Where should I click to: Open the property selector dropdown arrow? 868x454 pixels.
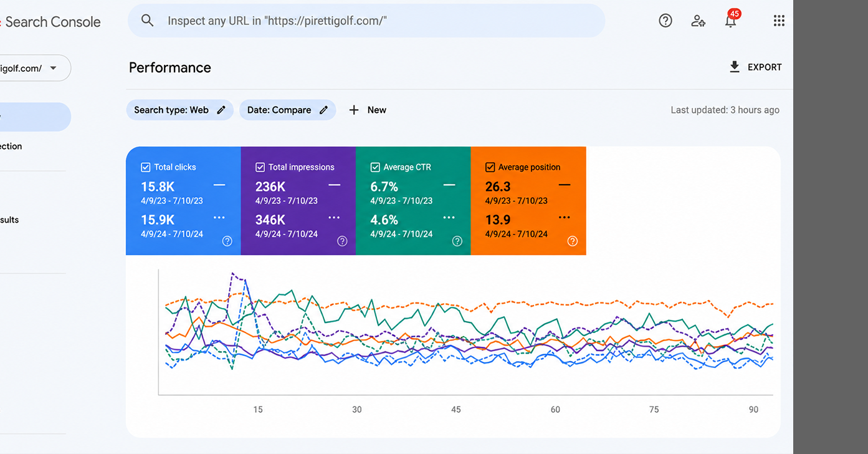(53, 69)
